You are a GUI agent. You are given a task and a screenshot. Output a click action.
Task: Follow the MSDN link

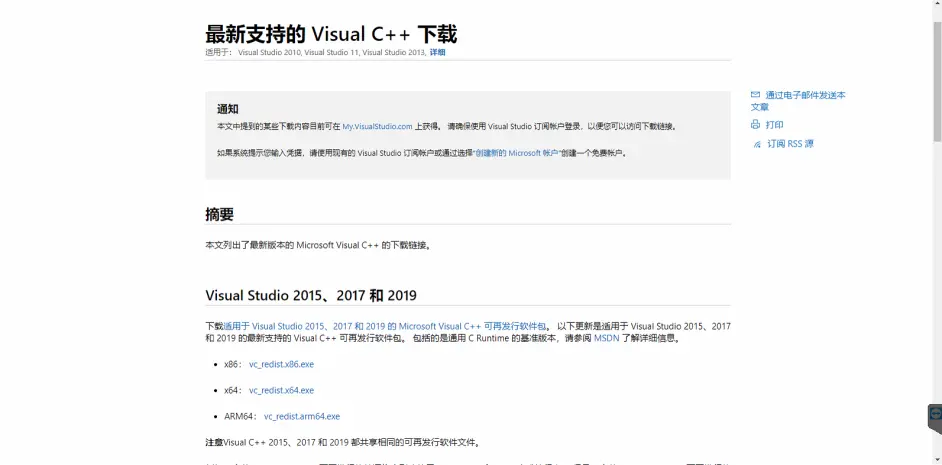pyautogui.click(x=606, y=338)
